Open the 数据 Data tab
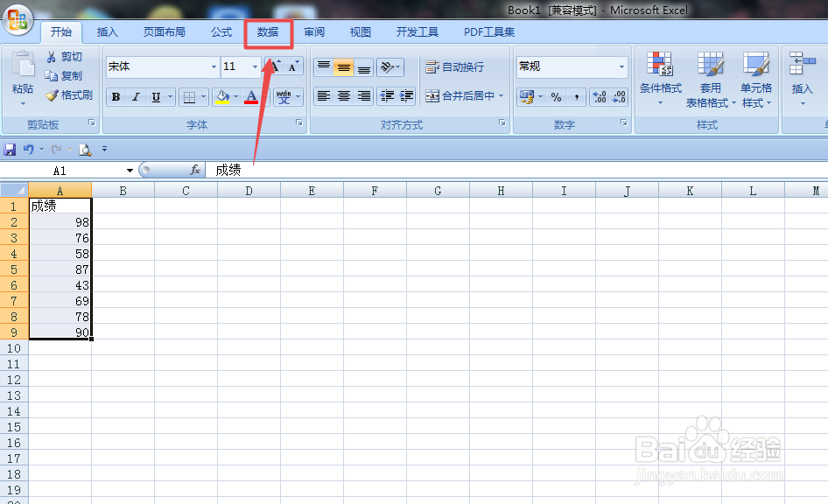828x504 pixels. 268,32
